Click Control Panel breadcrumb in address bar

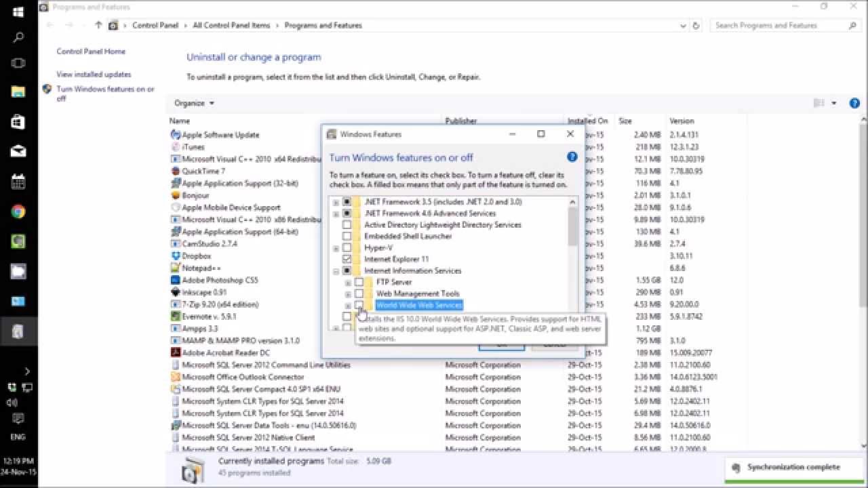click(x=155, y=25)
